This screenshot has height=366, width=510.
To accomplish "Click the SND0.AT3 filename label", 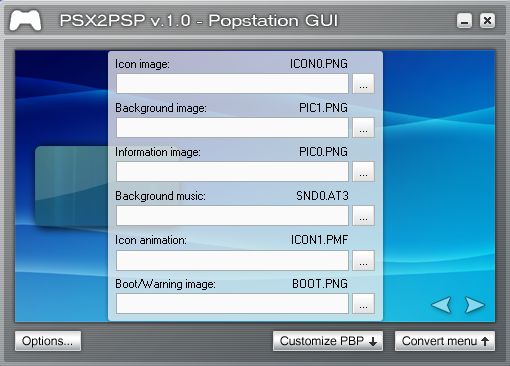I will [322, 196].
